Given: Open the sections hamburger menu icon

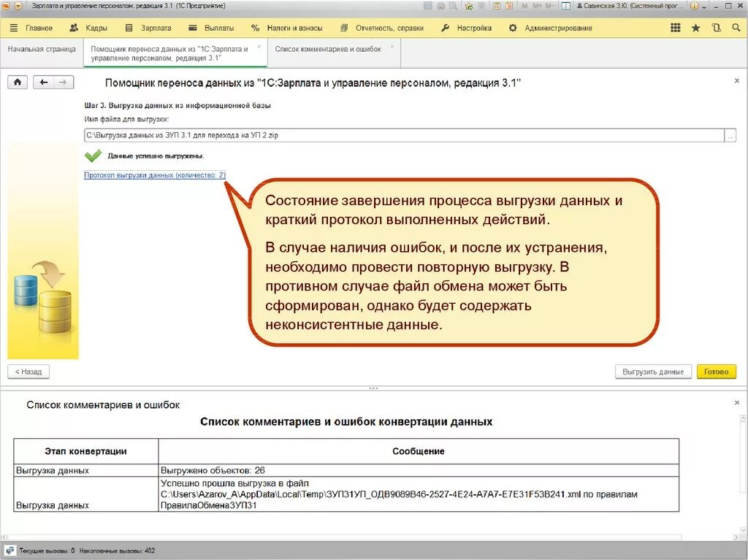Looking at the screenshot, I should click(x=13, y=28).
